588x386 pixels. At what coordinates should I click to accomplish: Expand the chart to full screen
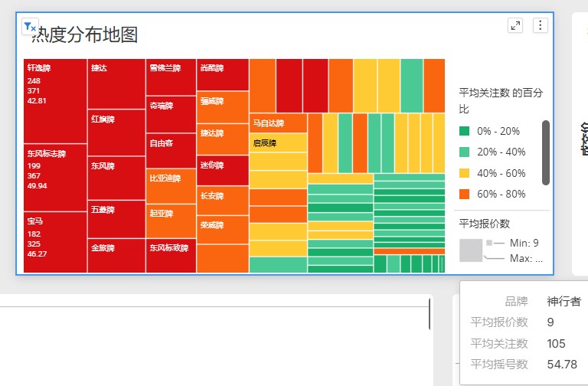click(515, 25)
